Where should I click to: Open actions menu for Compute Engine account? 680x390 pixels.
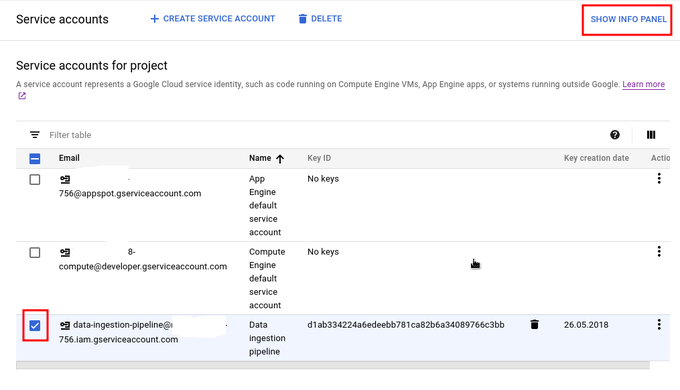pos(659,251)
